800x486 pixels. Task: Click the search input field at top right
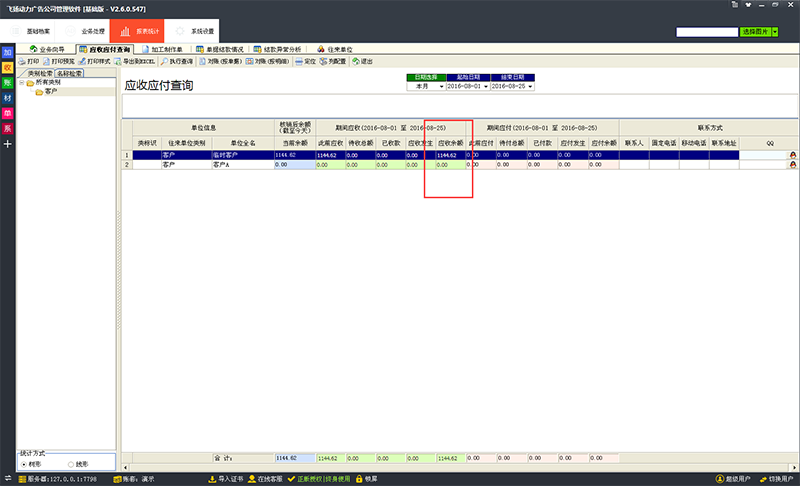coord(706,32)
